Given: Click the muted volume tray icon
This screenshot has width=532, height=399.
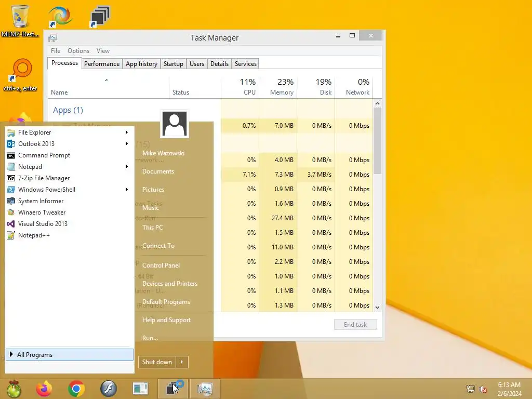Looking at the screenshot, I should tap(483, 389).
